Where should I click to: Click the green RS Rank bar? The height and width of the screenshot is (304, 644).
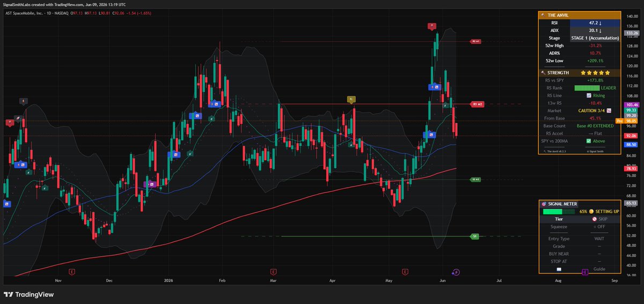tap(587, 87)
